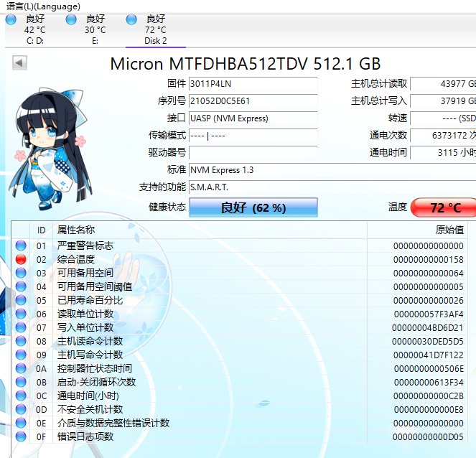Screen dimensions: 476x458
Task: Click red status orb for 02 综合温度
Action: pos(21,259)
